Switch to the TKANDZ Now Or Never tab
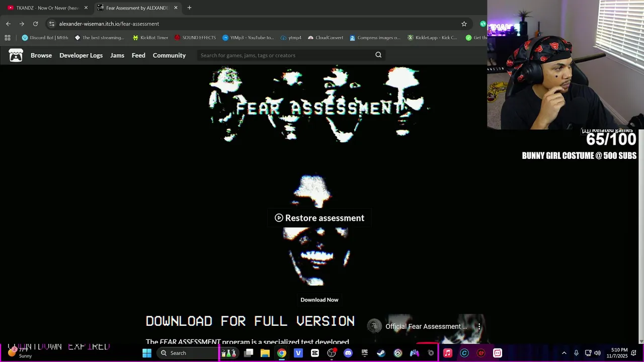This screenshot has height=362, width=644. [48, 8]
